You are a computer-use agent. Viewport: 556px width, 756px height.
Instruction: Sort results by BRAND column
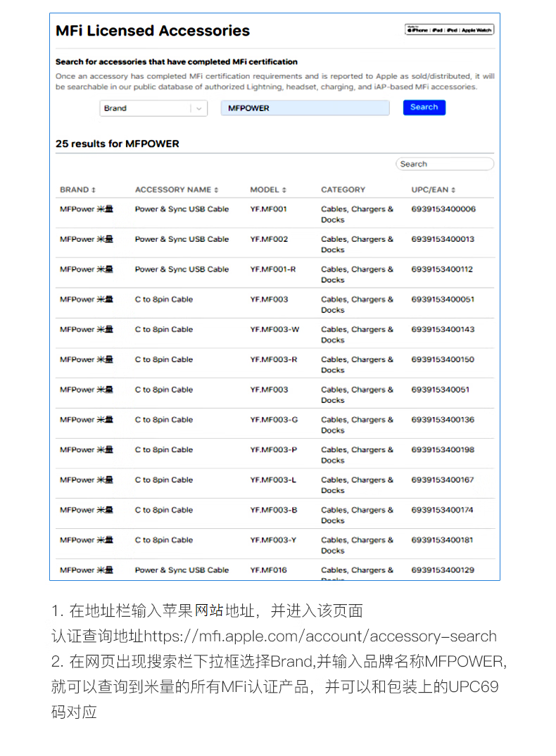[77, 190]
